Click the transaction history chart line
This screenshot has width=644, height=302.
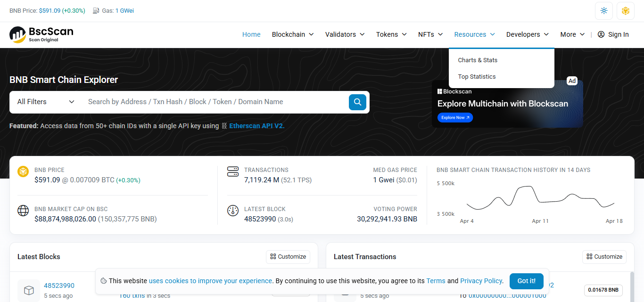(x=540, y=198)
